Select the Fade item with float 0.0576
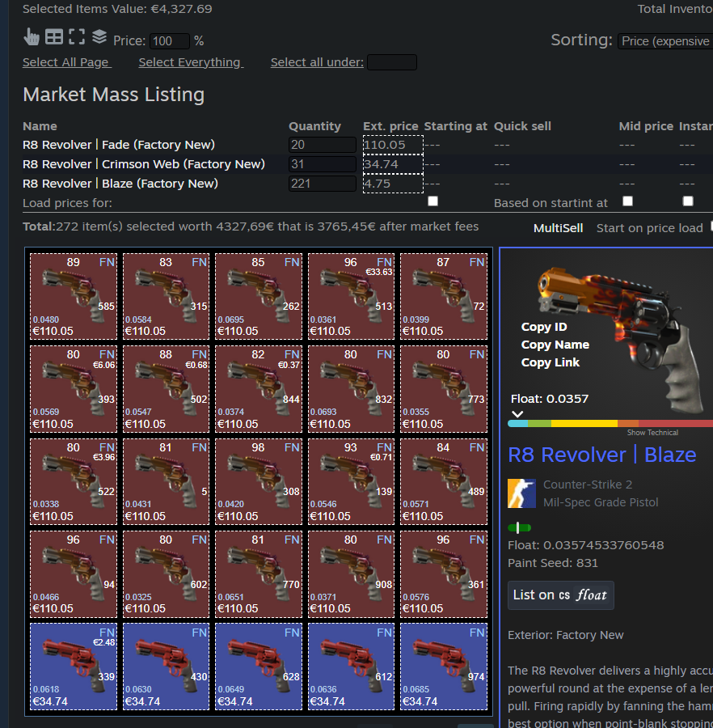This screenshot has width=713, height=728. (444, 574)
